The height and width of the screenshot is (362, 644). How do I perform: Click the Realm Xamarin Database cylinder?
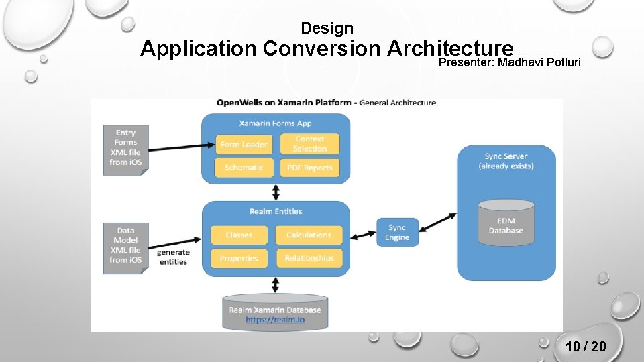click(x=275, y=312)
